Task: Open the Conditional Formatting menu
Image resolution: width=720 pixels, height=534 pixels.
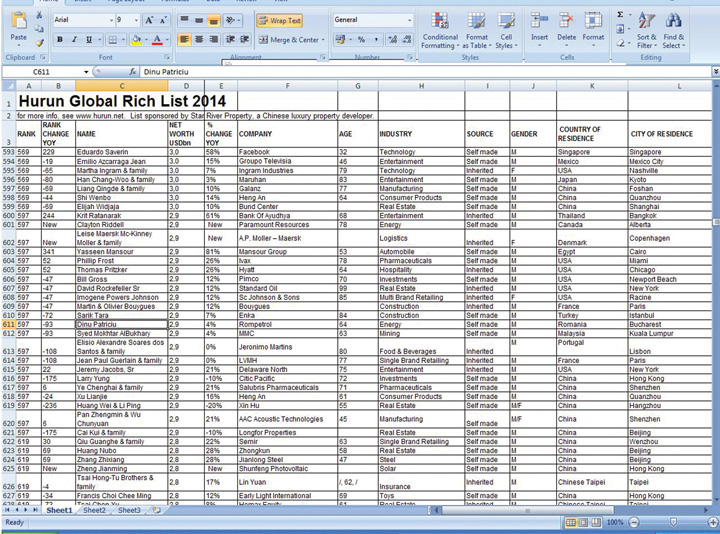Action: (440, 30)
